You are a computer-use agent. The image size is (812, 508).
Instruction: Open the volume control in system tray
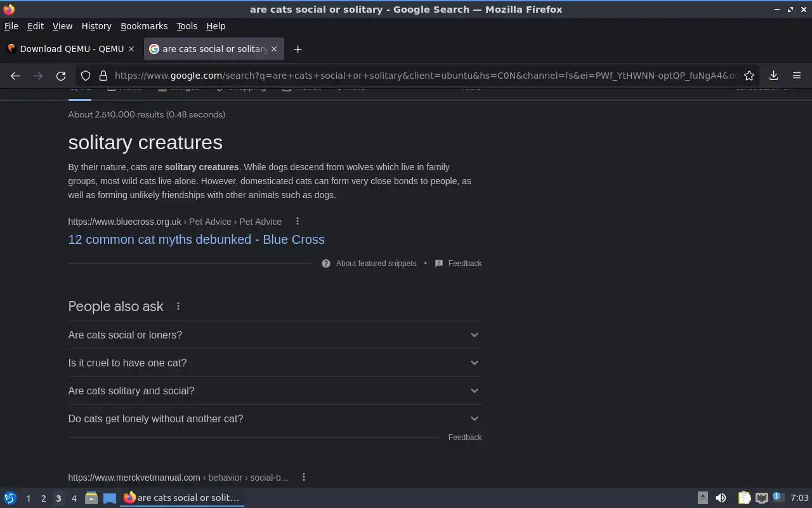click(x=721, y=498)
